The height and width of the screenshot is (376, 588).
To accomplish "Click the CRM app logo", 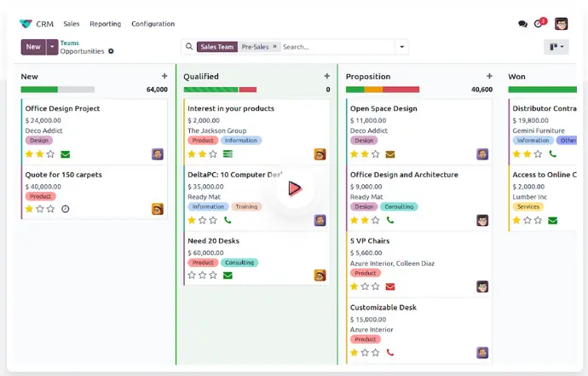I will (x=26, y=24).
